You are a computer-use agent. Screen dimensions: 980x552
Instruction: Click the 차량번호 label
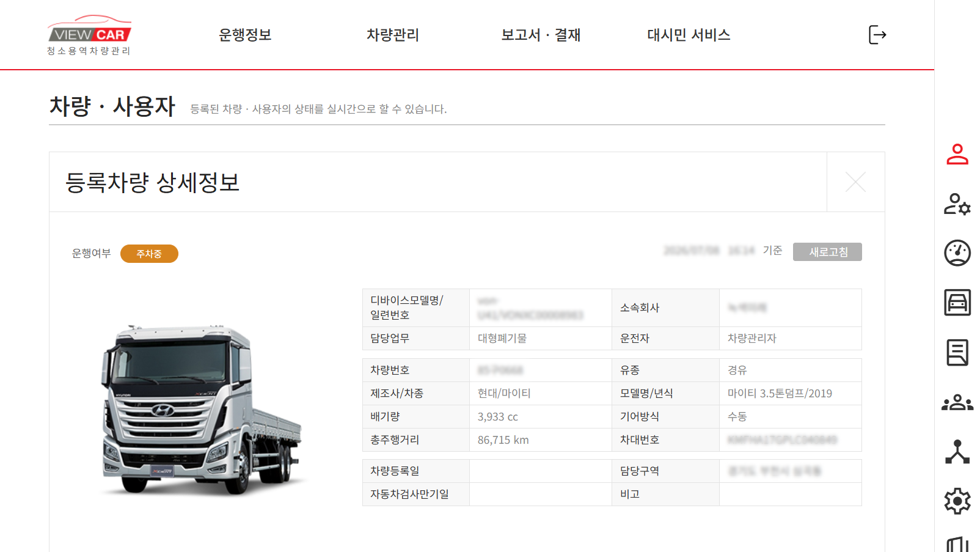pos(390,370)
